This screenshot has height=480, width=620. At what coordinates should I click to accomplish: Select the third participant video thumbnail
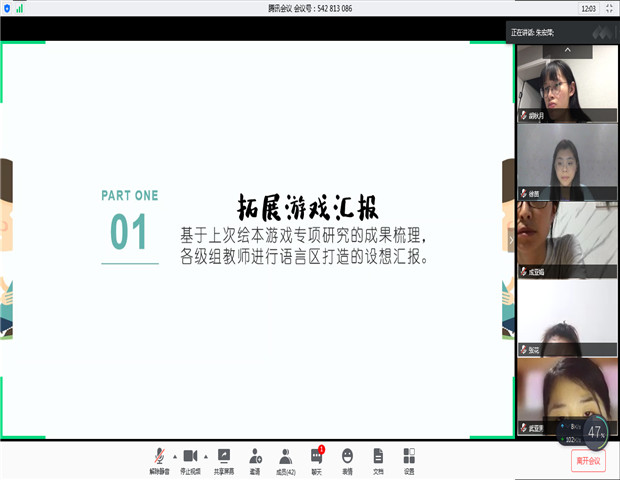click(x=567, y=240)
